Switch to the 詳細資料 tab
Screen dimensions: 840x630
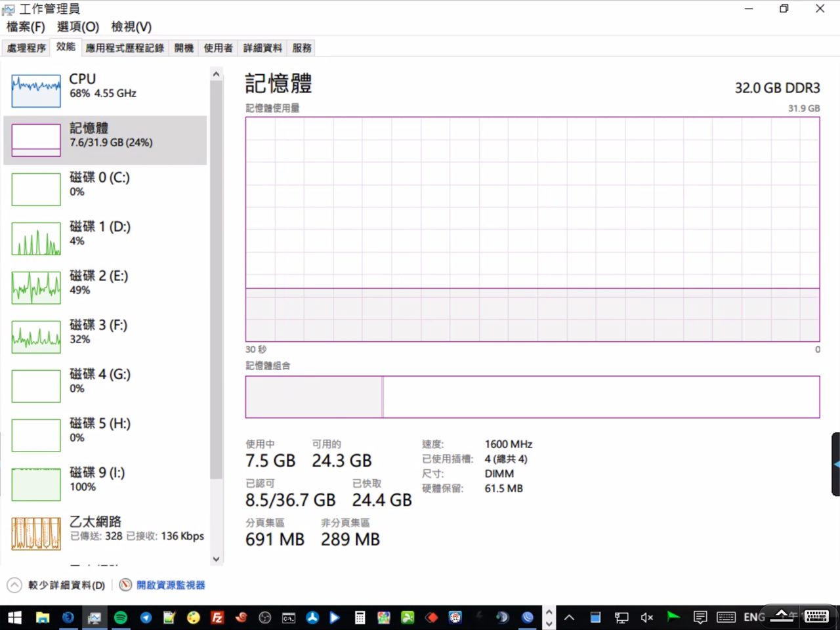click(x=262, y=48)
